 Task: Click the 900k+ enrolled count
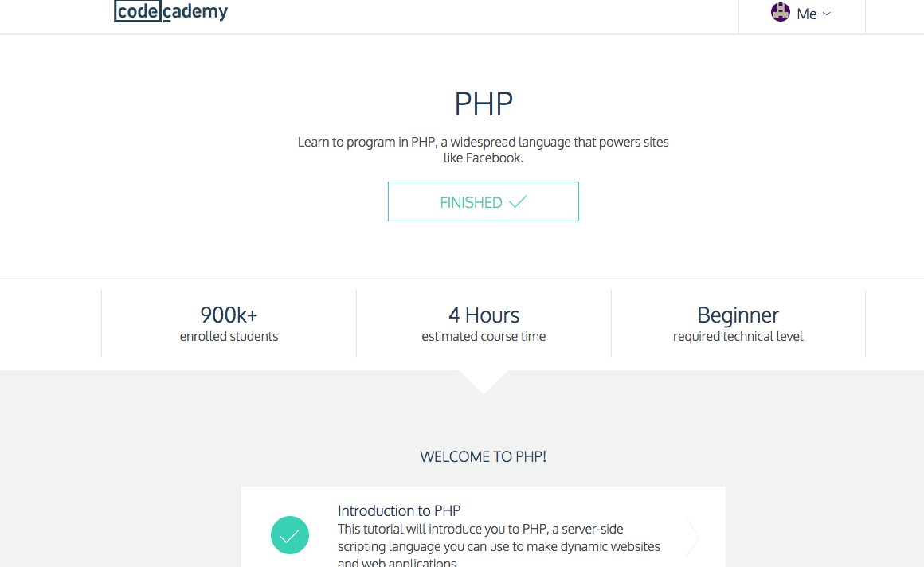pos(229,315)
